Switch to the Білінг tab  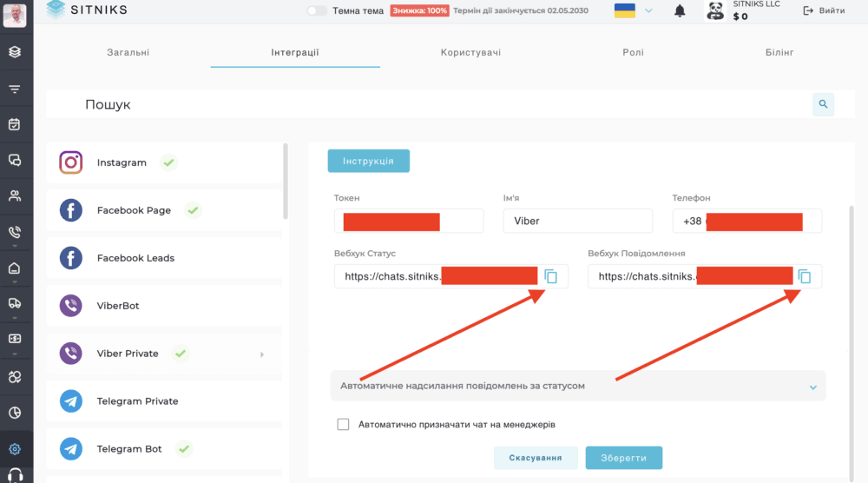click(779, 52)
